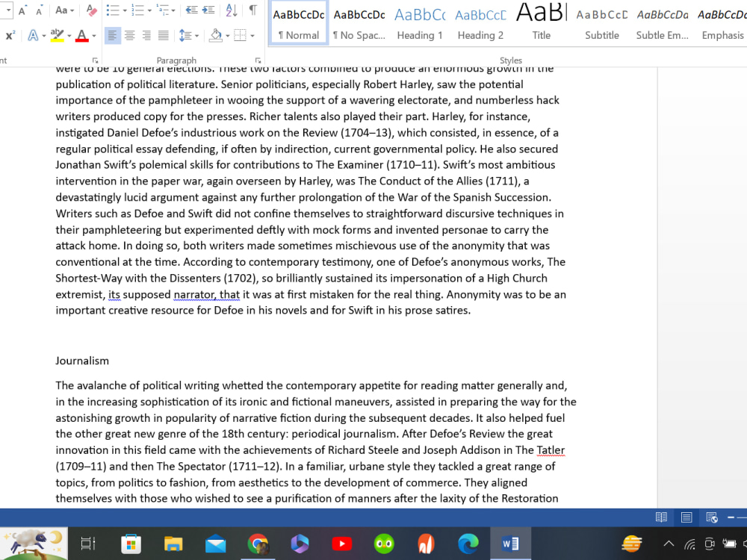The image size is (747, 560).
Task: Switch to Read Mode in the status bar
Action: tap(661, 517)
